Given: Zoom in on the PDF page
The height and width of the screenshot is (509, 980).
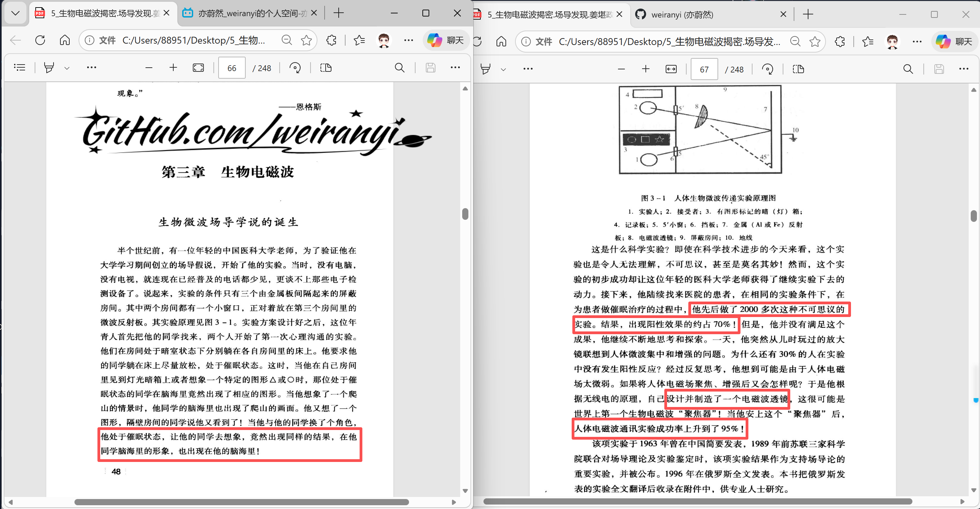Looking at the screenshot, I should pos(173,67).
